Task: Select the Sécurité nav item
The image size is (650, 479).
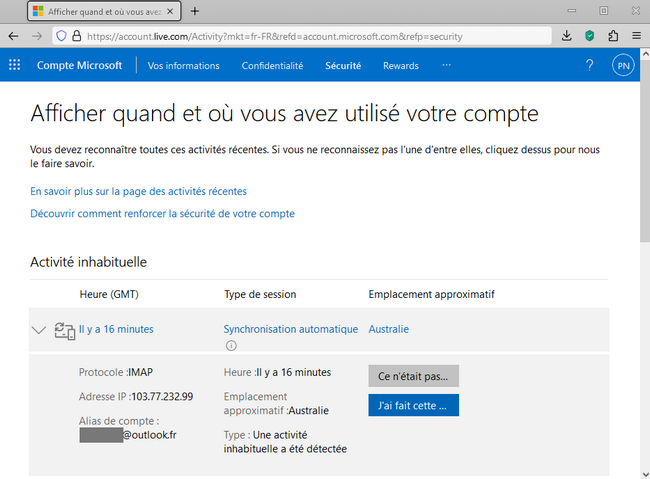Action: pos(343,66)
